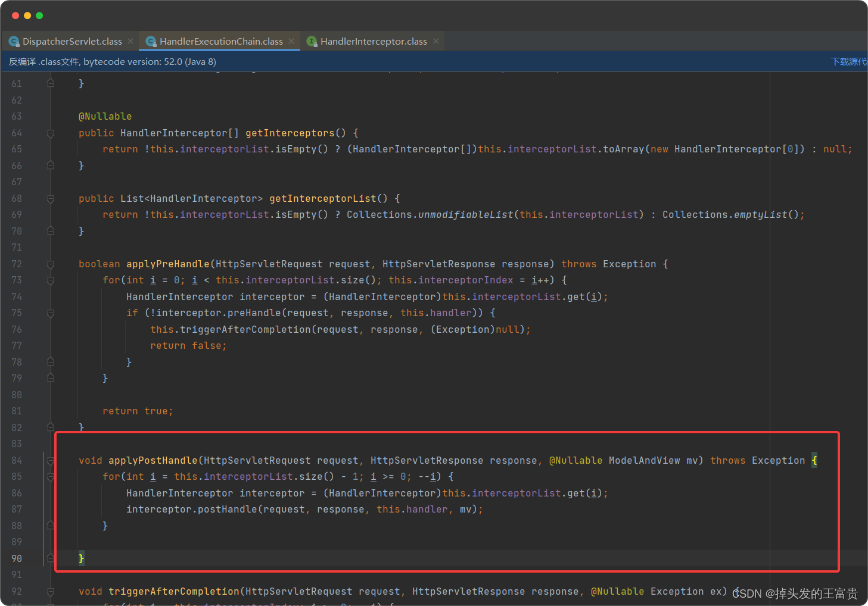Viewport: 868px width, 606px height.
Task: Click postHandle call on line 87
Action: (228, 509)
